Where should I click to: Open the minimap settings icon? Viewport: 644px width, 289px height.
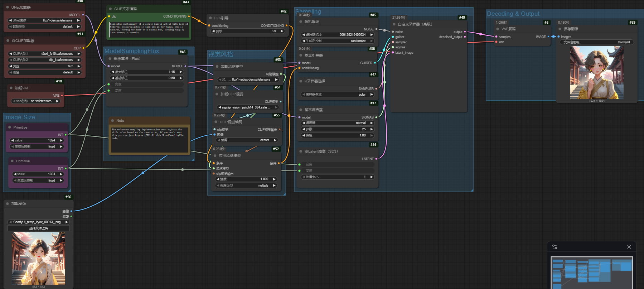(555, 247)
